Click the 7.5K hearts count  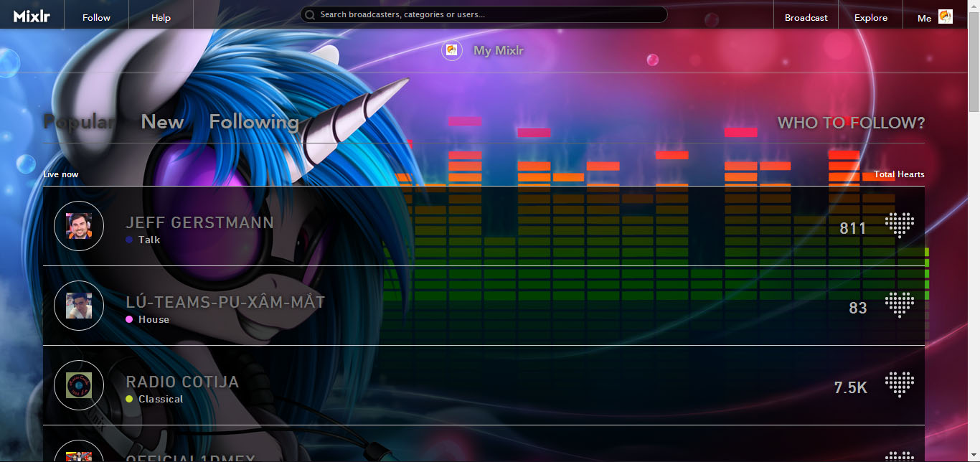[851, 387]
